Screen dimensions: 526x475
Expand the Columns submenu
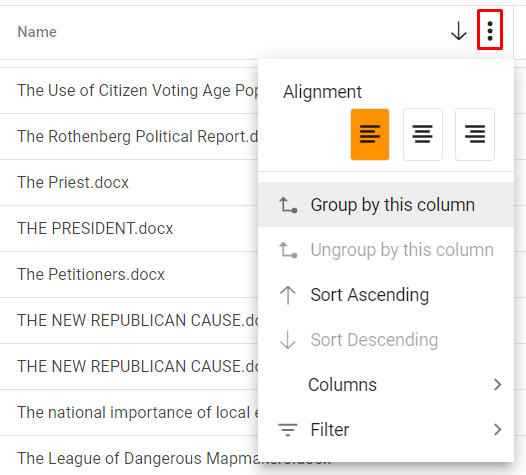(x=386, y=384)
